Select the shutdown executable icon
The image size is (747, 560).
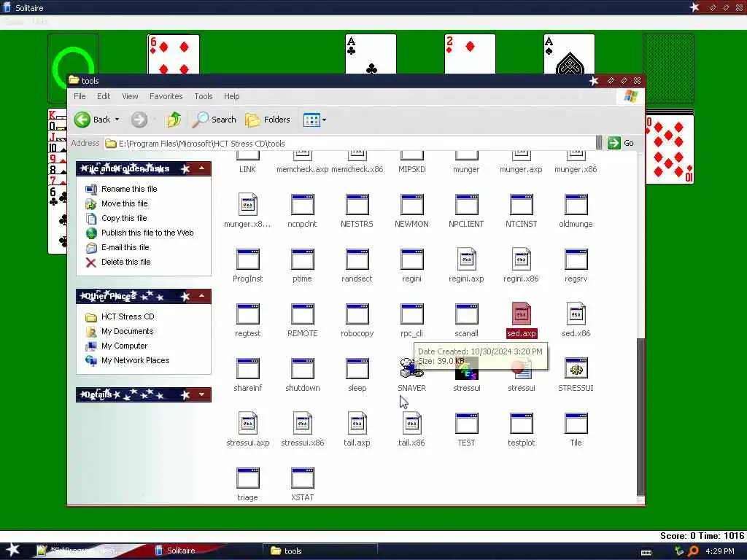click(302, 368)
